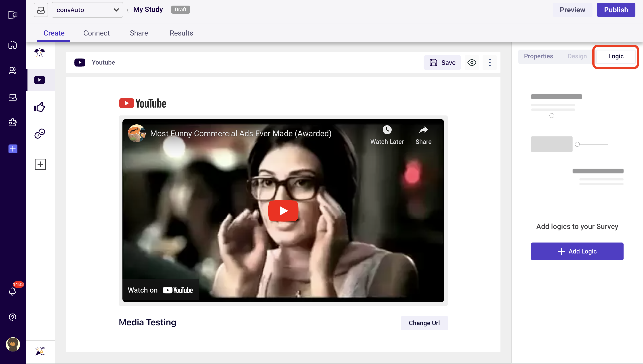Click the Add Logic button

coord(577,251)
